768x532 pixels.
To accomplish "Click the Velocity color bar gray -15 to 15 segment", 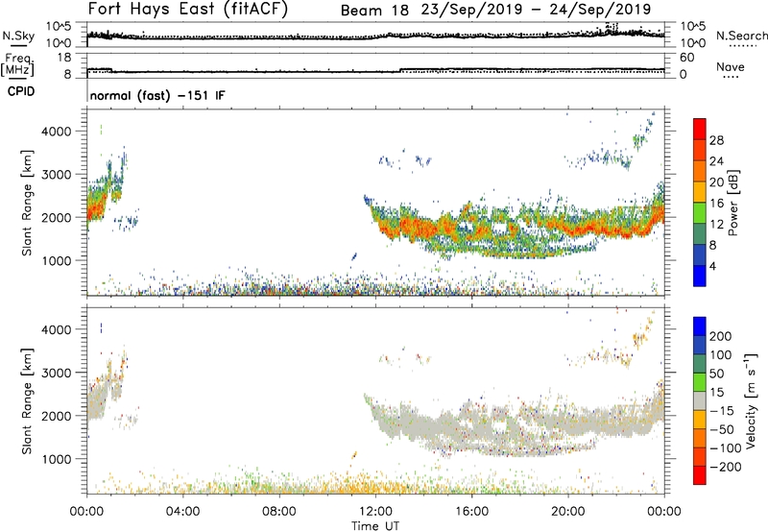I will tap(700, 400).
